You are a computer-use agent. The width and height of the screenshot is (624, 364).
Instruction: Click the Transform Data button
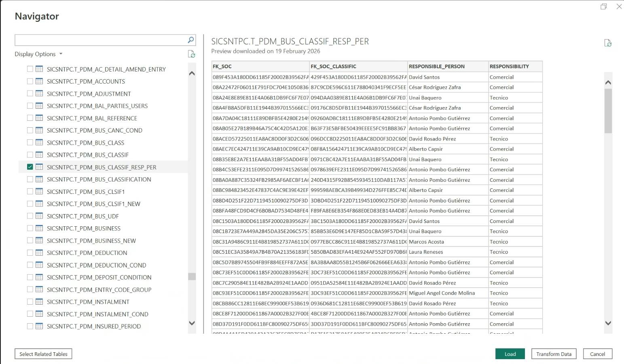(x=554, y=354)
